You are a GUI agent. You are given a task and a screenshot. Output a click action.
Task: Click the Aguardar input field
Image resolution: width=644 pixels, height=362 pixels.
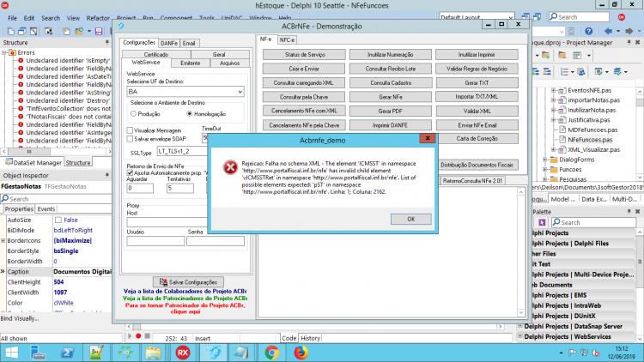[140, 189]
